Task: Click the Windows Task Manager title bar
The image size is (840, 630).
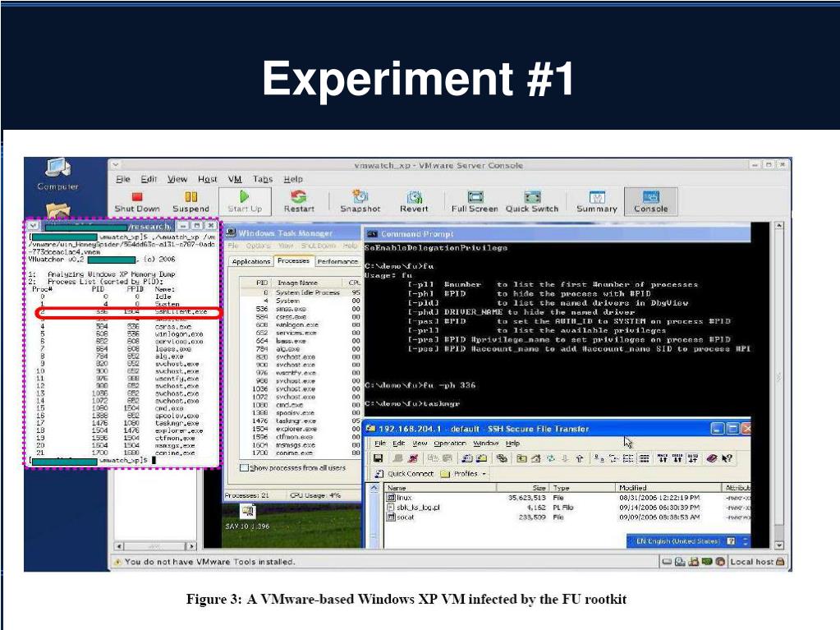Action: [x=292, y=233]
